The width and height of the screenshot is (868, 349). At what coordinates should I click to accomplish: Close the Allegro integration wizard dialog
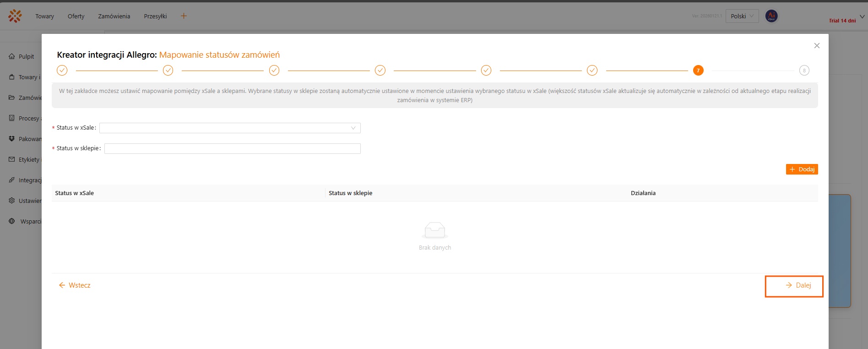(817, 46)
